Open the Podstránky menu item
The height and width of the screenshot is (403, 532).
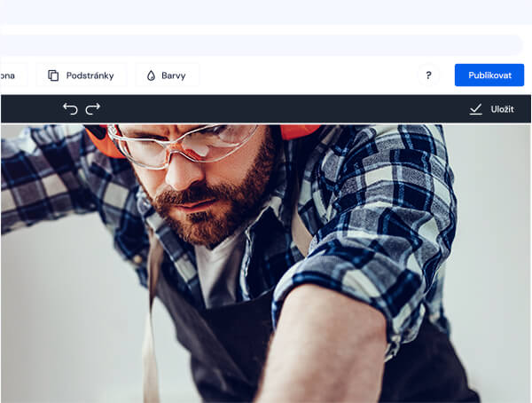(x=90, y=75)
